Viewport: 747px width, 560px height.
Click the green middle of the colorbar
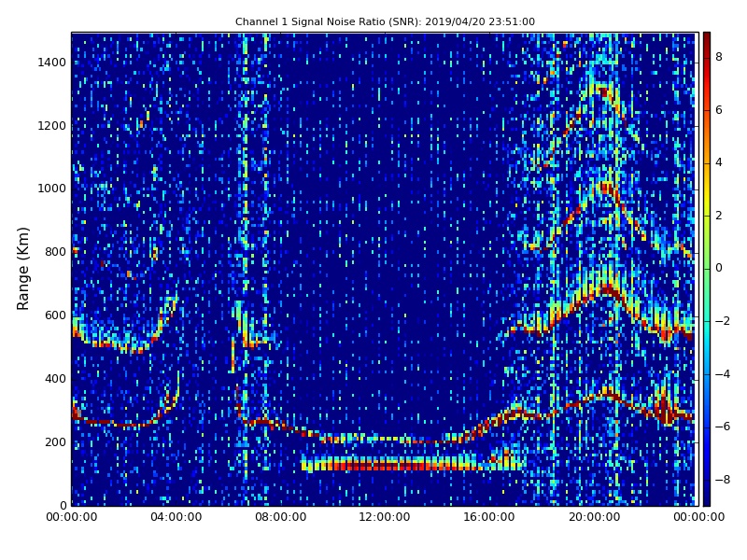coord(707,269)
